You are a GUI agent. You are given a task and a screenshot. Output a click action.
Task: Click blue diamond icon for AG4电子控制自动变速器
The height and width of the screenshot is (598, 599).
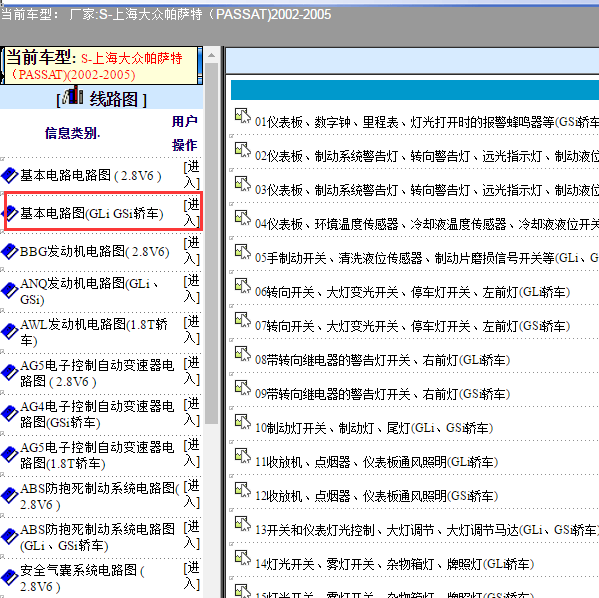[9, 413]
